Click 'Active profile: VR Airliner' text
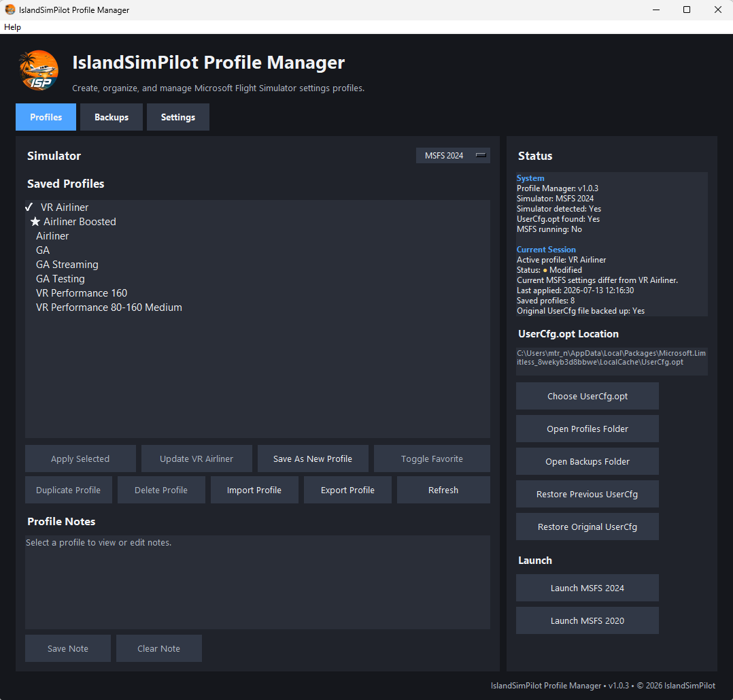733x700 pixels. click(x=561, y=260)
